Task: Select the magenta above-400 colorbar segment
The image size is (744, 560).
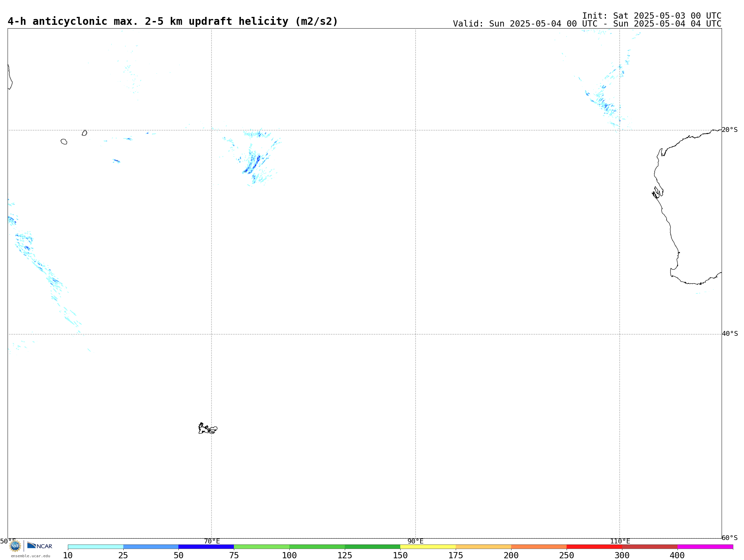Action: (x=705, y=547)
